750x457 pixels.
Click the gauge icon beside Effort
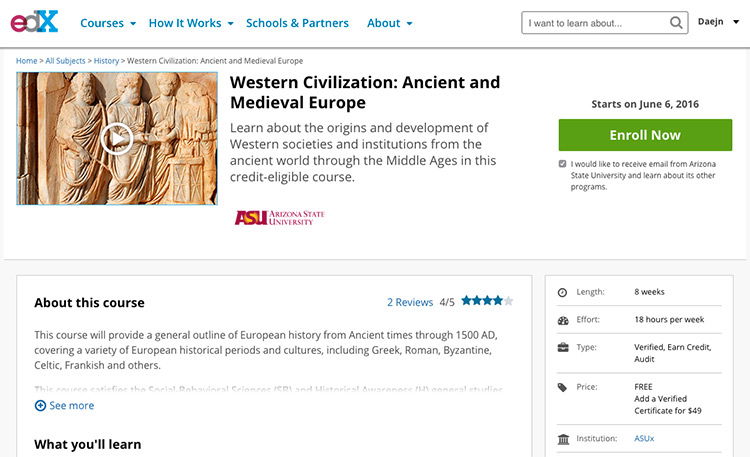[563, 320]
